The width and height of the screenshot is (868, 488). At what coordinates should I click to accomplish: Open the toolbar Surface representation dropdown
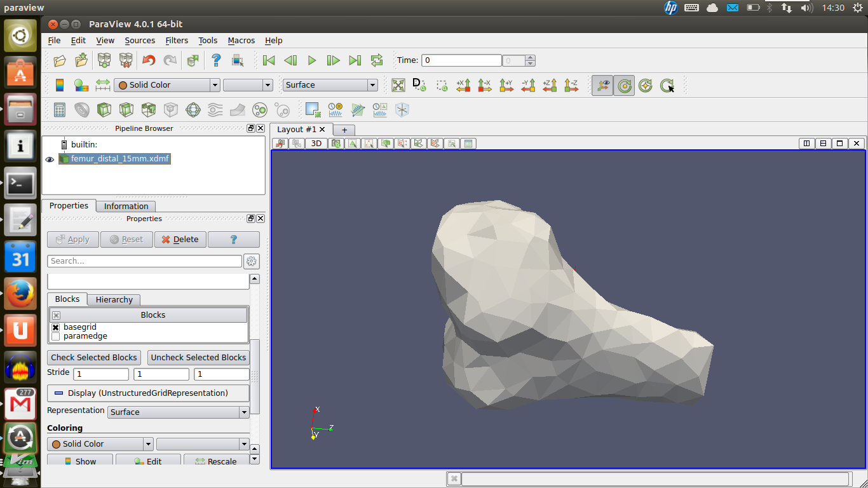(x=330, y=85)
